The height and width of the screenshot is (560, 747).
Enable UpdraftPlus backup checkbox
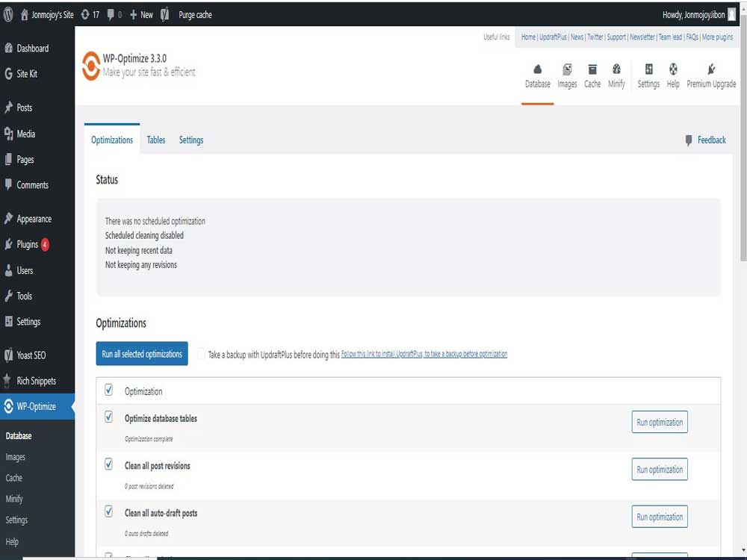pos(201,354)
